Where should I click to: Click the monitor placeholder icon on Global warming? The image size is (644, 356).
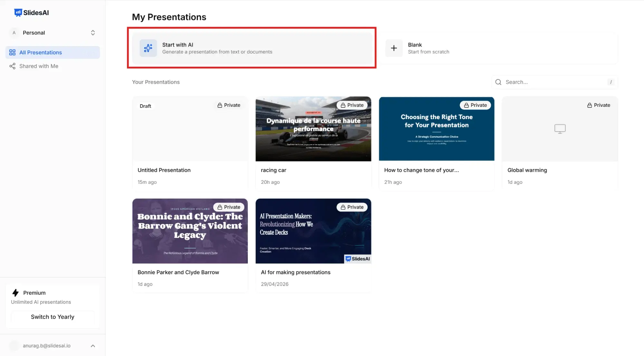tap(560, 129)
